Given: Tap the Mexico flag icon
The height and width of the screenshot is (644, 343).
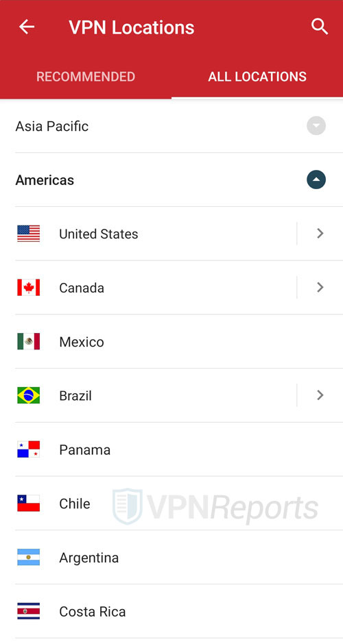Looking at the screenshot, I should point(28,341).
